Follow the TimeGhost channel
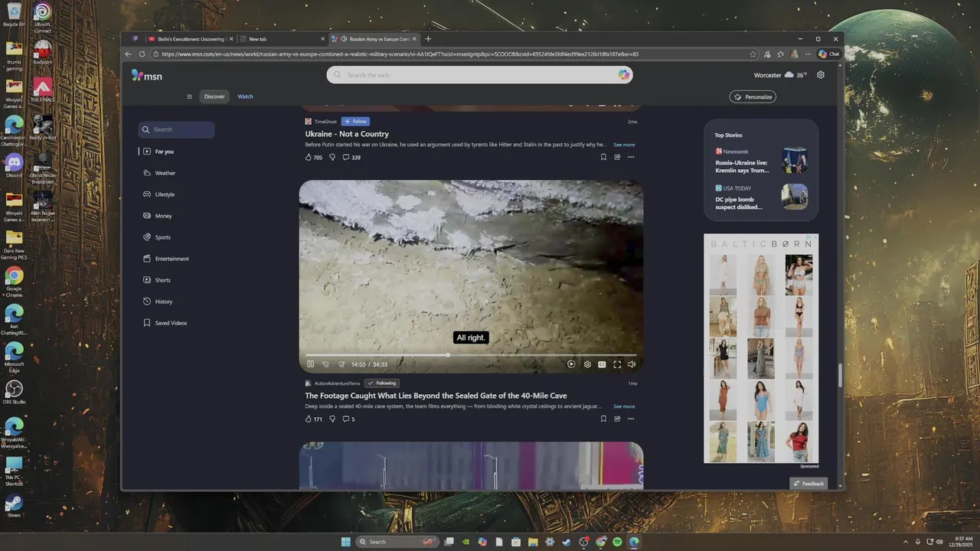This screenshot has height=551, width=980. [355, 121]
